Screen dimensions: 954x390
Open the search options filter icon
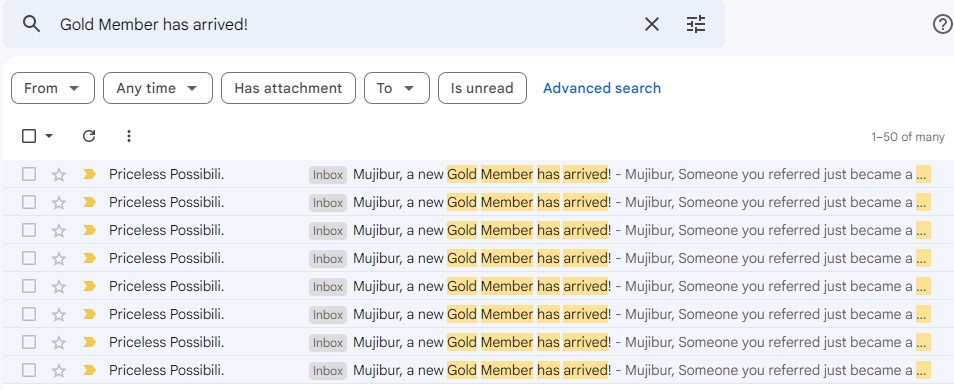coord(695,24)
